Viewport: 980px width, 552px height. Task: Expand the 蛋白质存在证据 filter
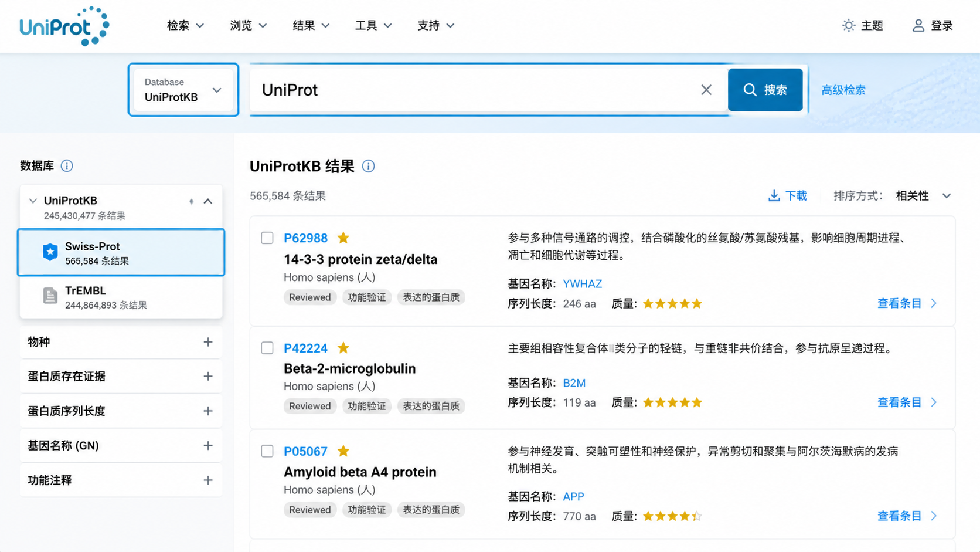pos(121,377)
